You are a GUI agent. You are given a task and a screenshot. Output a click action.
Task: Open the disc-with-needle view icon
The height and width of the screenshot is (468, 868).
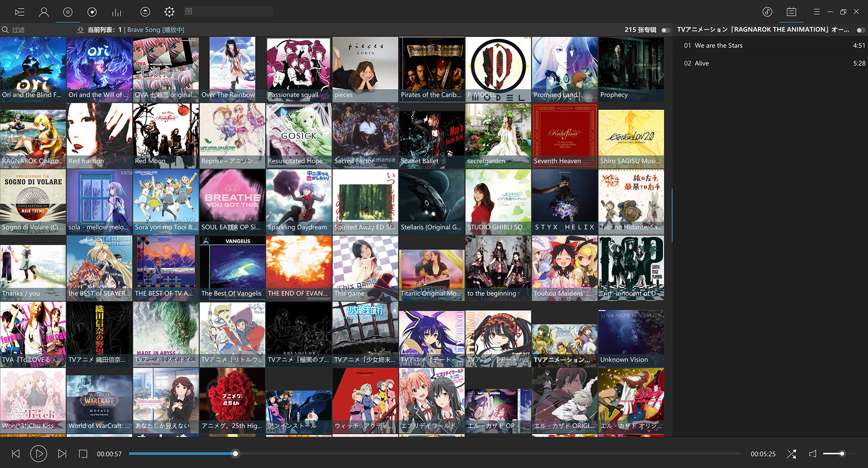pos(92,12)
